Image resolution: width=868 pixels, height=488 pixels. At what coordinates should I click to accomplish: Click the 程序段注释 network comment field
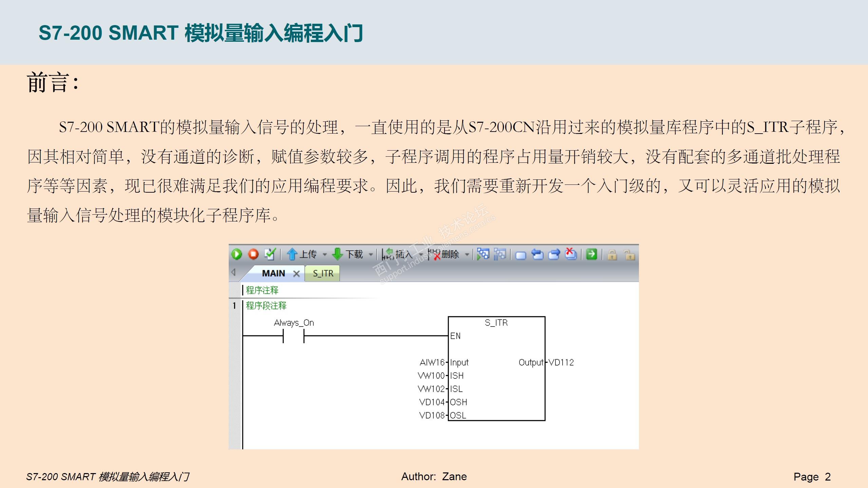pyautogui.click(x=266, y=306)
